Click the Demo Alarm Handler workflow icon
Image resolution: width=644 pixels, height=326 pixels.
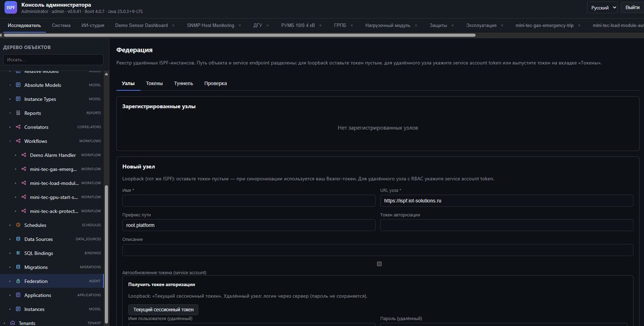(x=24, y=155)
